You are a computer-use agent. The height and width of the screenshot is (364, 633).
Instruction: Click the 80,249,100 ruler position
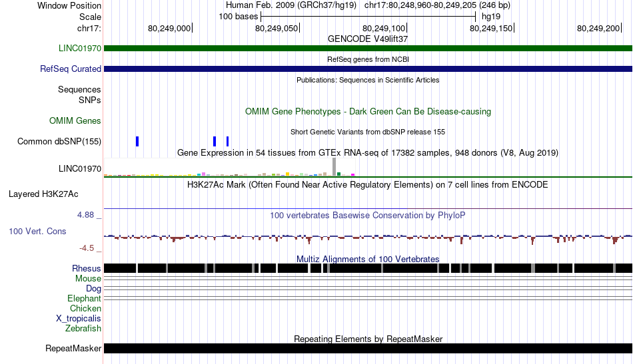coord(384,28)
